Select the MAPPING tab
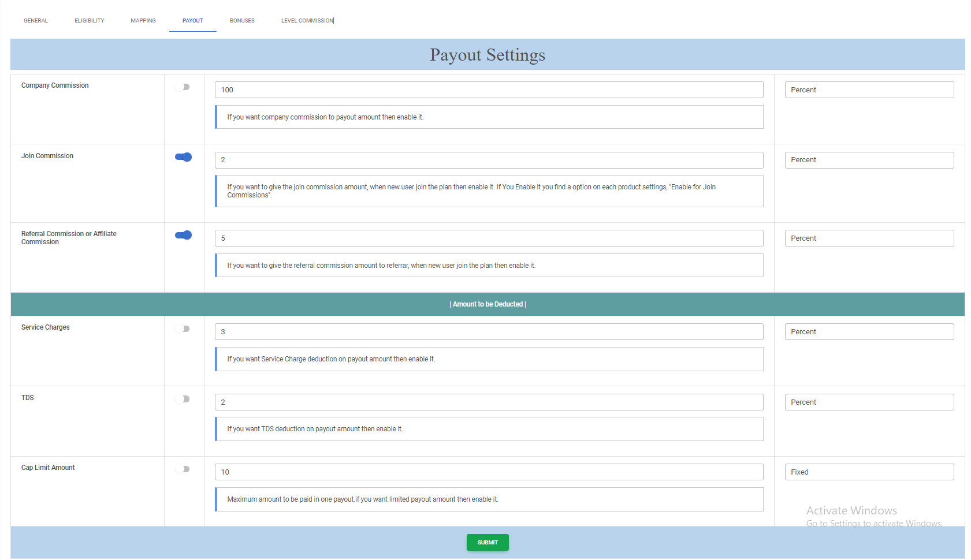This screenshot has height=560, width=971. coord(143,20)
